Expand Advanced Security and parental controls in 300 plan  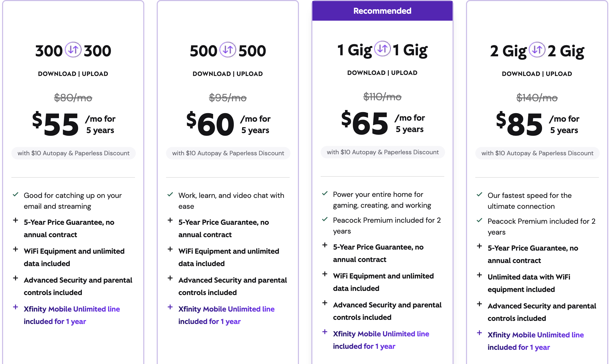pos(16,278)
